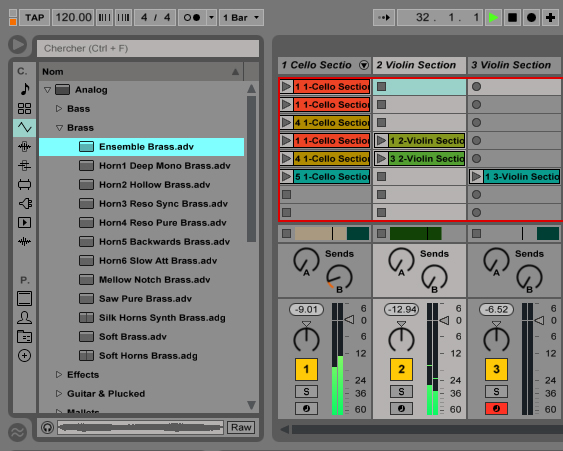Sort by the Nom column header
563x451 pixels.
(141, 71)
